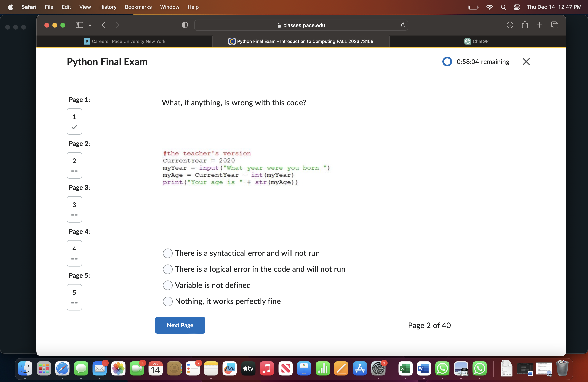Click the address bar
588x382 pixels.
coord(301,25)
